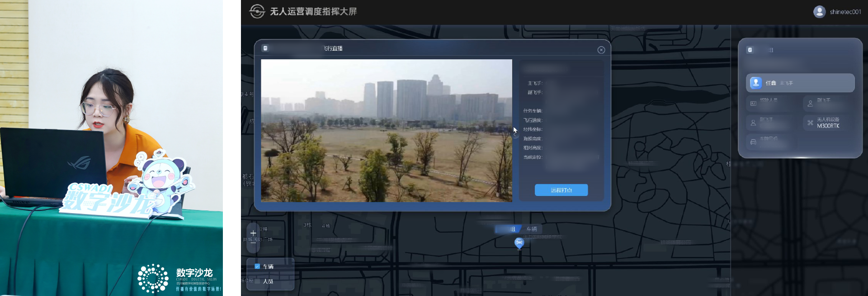Click the blue vehicle marker on map
This screenshot has width=868, height=296.
(x=519, y=243)
